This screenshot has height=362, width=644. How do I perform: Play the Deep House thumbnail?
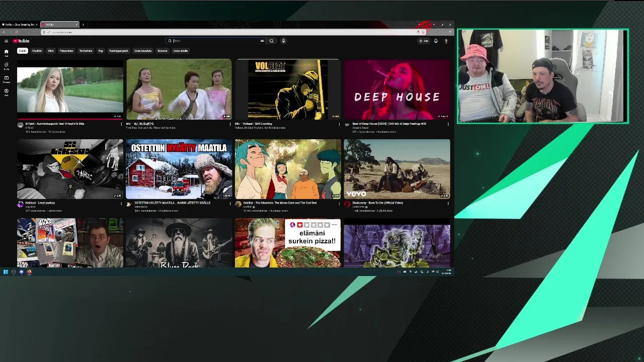pos(397,89)
